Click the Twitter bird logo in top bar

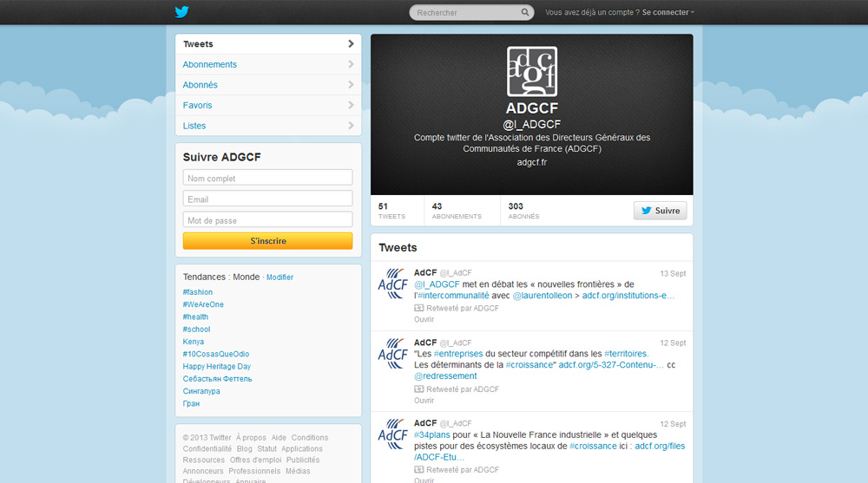click(181, 12)
